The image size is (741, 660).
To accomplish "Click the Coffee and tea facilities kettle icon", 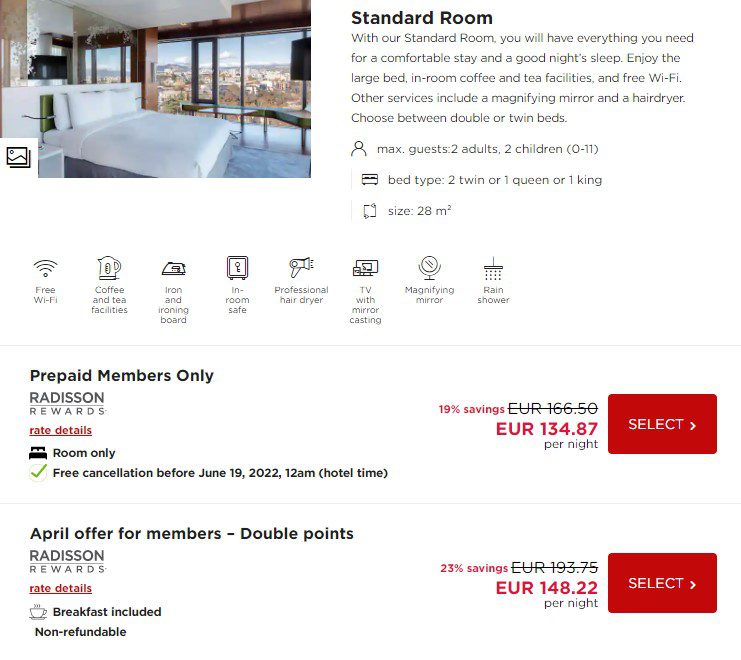I will click(109, 268).
